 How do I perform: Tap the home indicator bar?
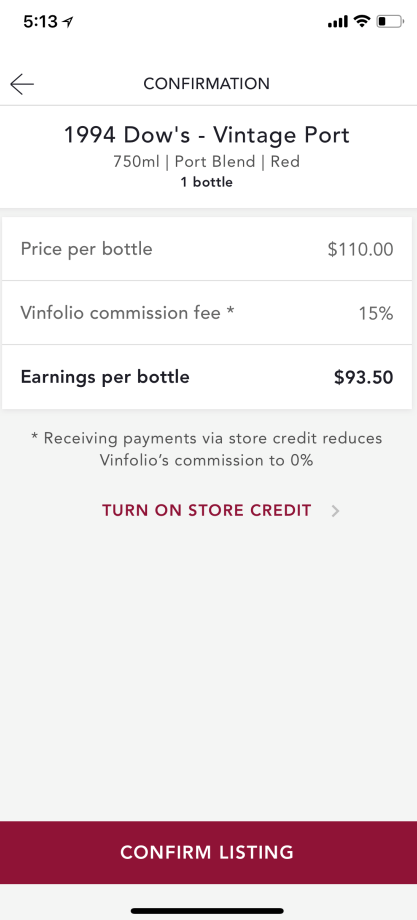pyautogui.click(x=208, y=911)
